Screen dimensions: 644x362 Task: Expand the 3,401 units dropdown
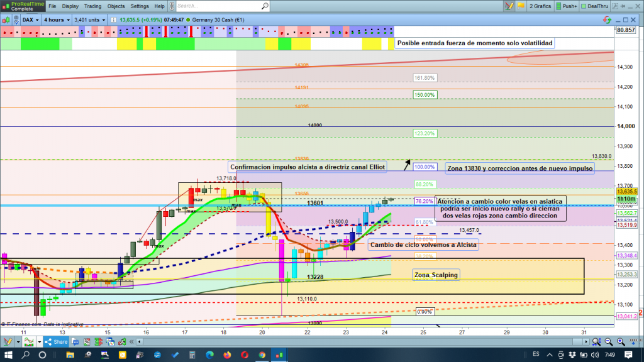(x=89, y=19)
